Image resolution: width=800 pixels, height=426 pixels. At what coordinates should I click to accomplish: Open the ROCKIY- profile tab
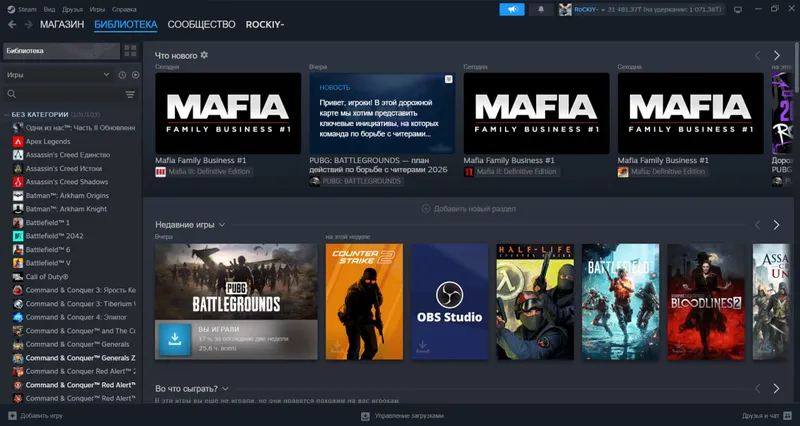tap(265, 24)
